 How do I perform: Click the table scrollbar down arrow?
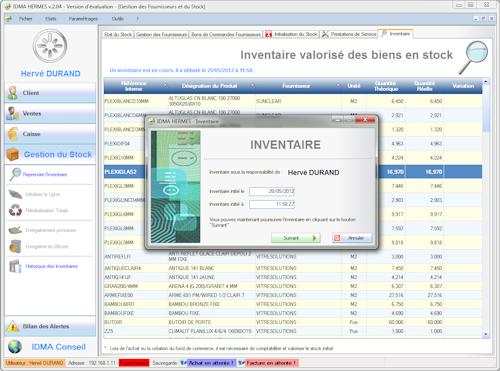pyautogui.click(x=486, y=334)
